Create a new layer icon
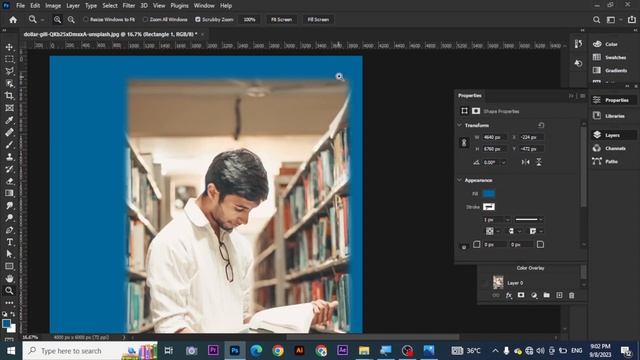 pos(559,295)
